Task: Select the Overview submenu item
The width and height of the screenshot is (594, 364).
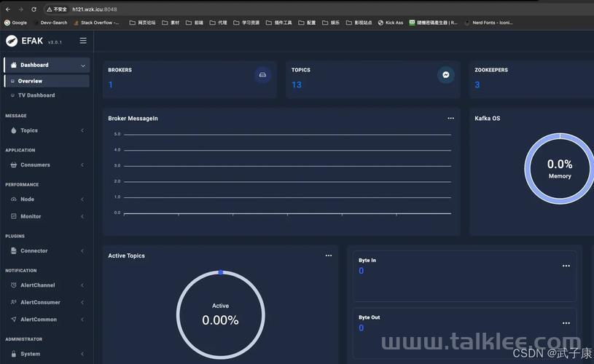Action: [x=47, y=81]
